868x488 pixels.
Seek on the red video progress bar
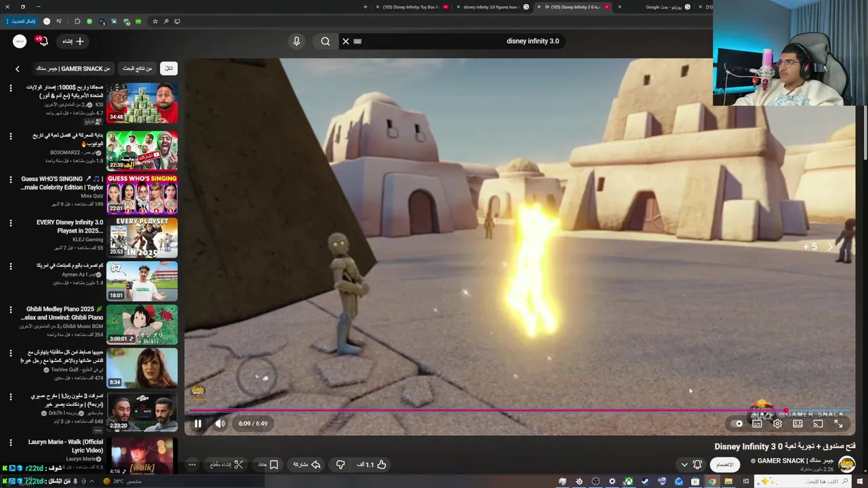pyautogui.click(x=488, y=410)
